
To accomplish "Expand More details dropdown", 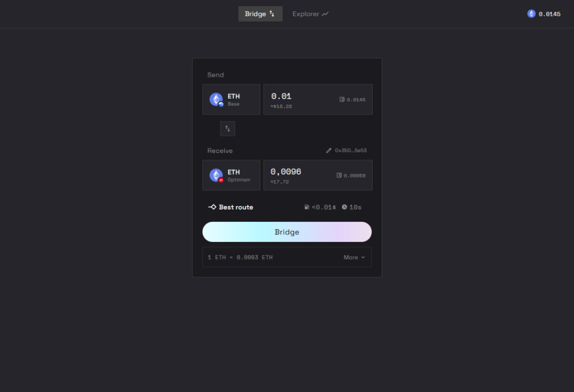I will click(354, 258).
